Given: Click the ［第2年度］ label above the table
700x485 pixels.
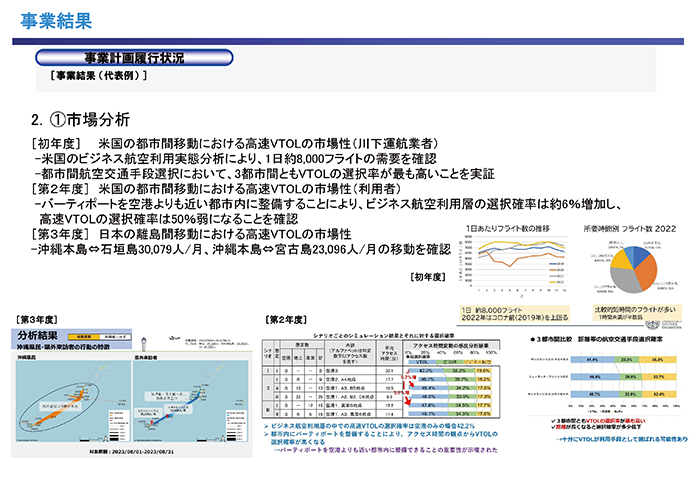Looking at the screenshot, I should [286, 319].
